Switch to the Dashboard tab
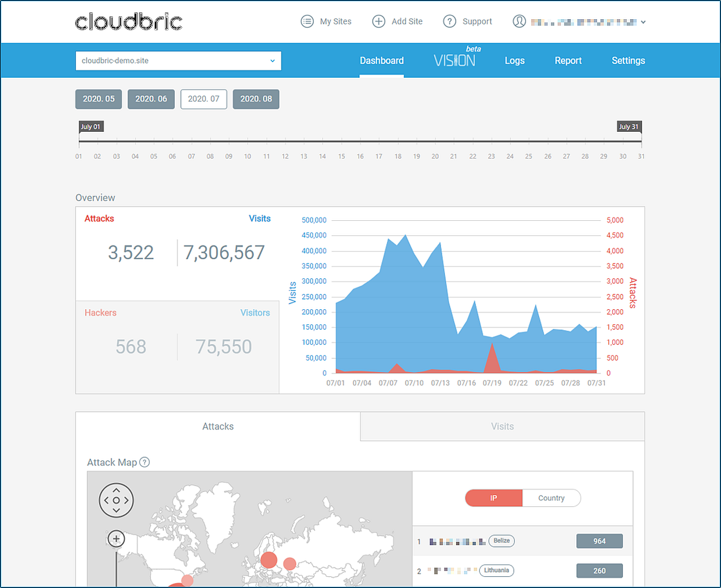This screenshot has width=721, height=588. (382, 61)
